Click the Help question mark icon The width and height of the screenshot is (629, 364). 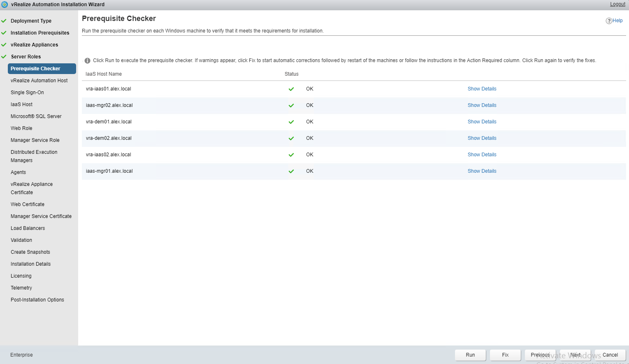click(x=609, y=21)
